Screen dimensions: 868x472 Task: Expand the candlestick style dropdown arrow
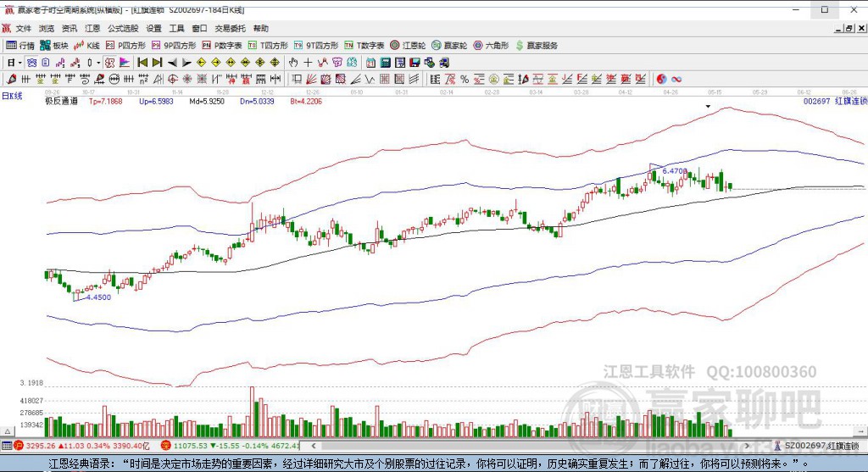click(x=98, y=63)
